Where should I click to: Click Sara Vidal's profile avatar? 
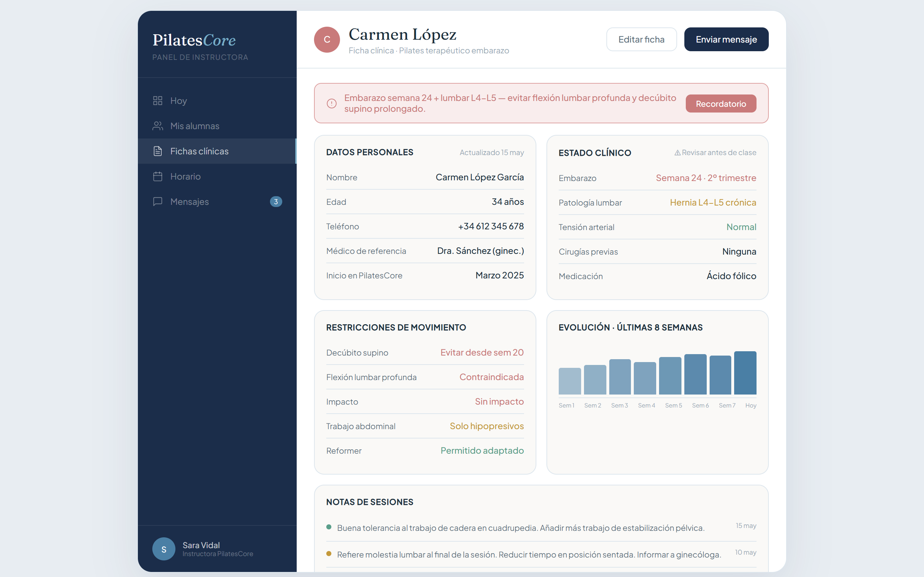164,549
